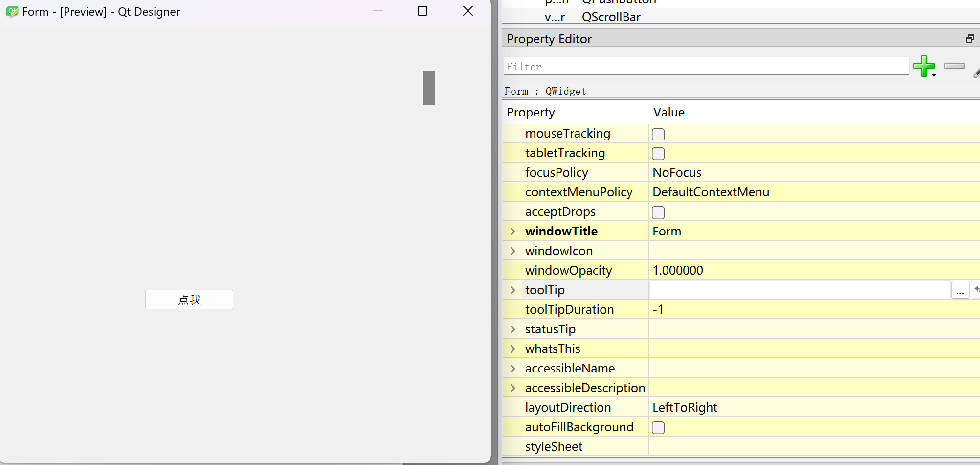Image resolution: width=980 pixels, height=465 pixels.
Task: Click the toolTip value edit field
Action: (800, 290)
